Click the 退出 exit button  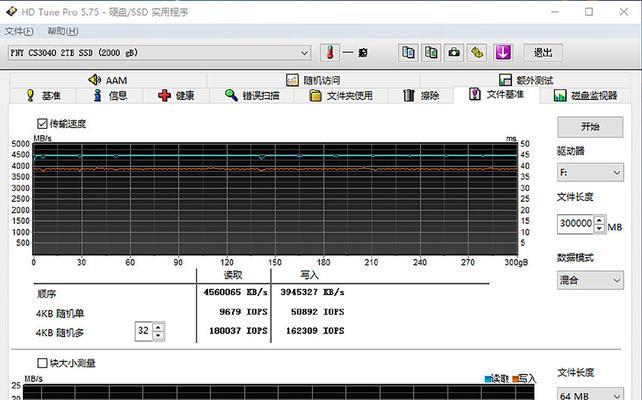(x=543, y=52)
